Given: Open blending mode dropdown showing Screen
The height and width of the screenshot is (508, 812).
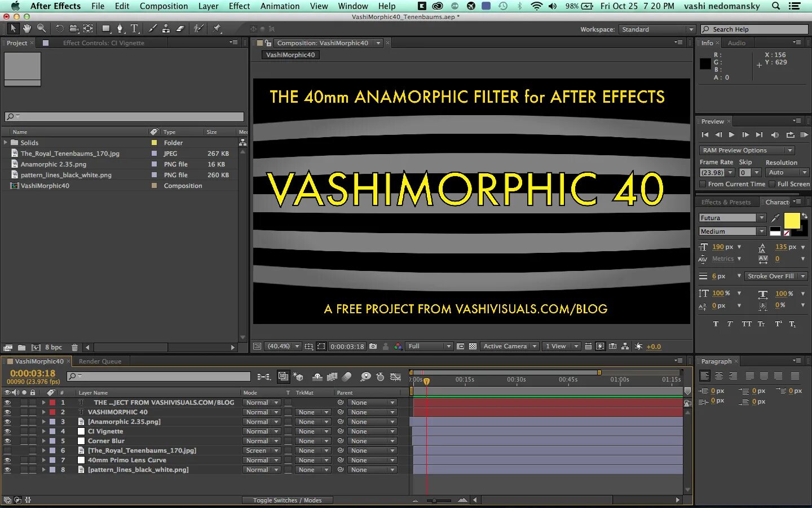Looking at the screenshot, I should pyautogui.click(x=261, y=450).
